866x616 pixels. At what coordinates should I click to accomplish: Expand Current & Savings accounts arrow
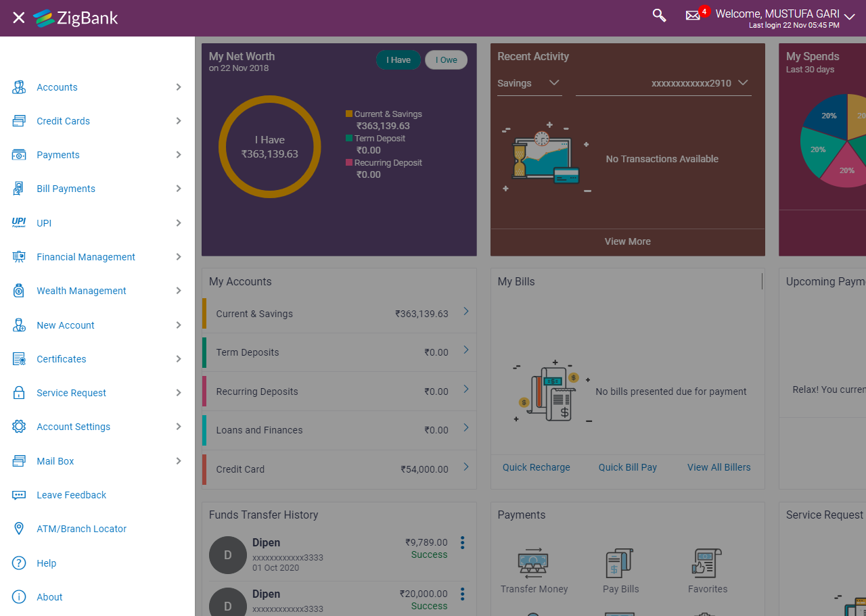click(x=466, y=312)
